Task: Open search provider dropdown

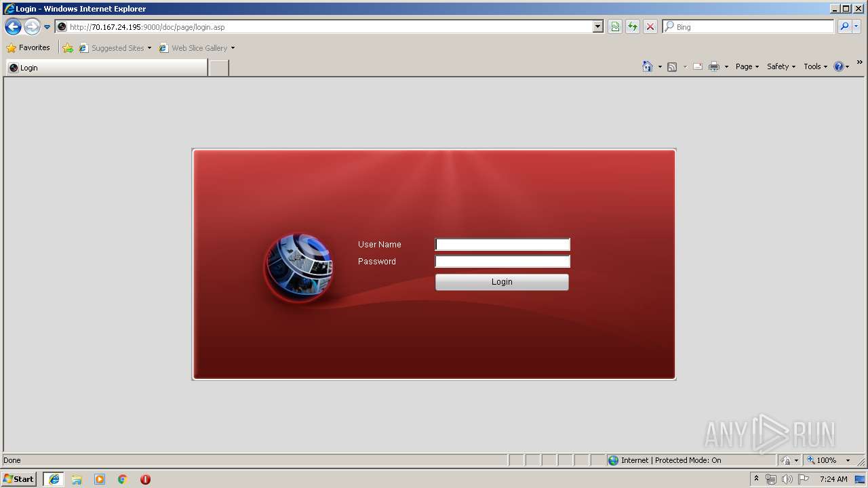Action: pos(856,27)
